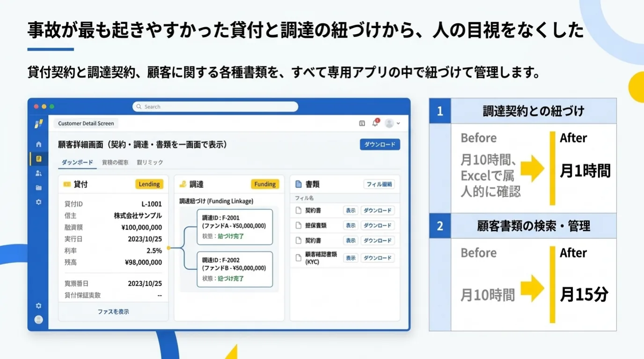This screenshot has width=644, height=359.
Task: Select the funding node F-2002
Action: pyautogui.click(x=234, y=269)
